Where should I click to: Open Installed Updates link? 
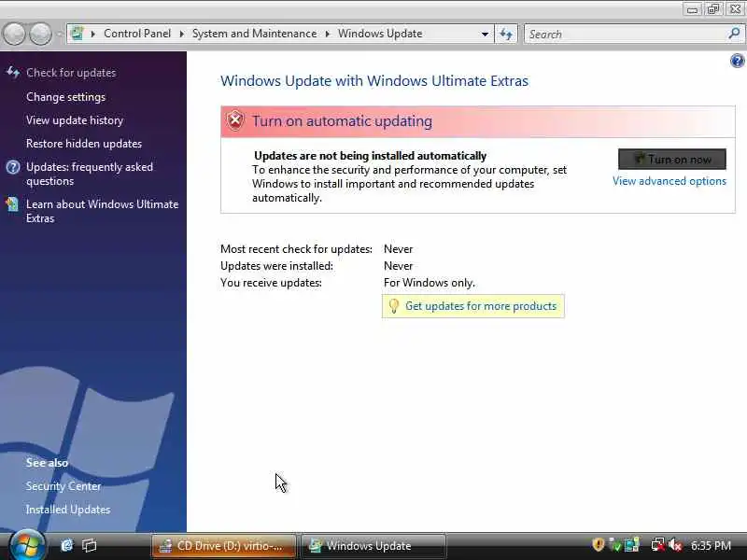point(68,509)
